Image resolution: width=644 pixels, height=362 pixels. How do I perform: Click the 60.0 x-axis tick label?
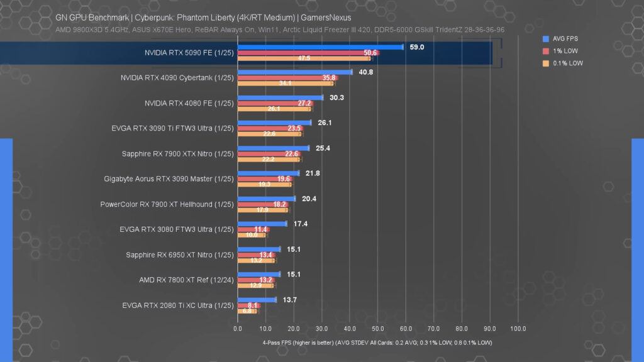(406, 329)
